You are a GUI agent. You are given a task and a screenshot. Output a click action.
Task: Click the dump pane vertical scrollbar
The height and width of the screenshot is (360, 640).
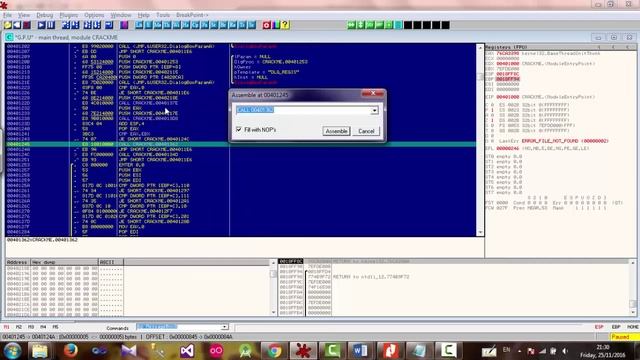point(273,287)
